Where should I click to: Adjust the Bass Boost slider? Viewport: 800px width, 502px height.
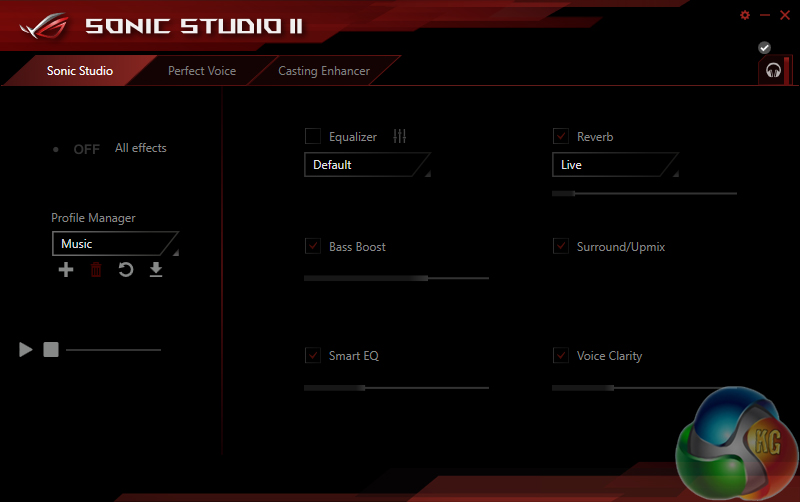point(396,278)
